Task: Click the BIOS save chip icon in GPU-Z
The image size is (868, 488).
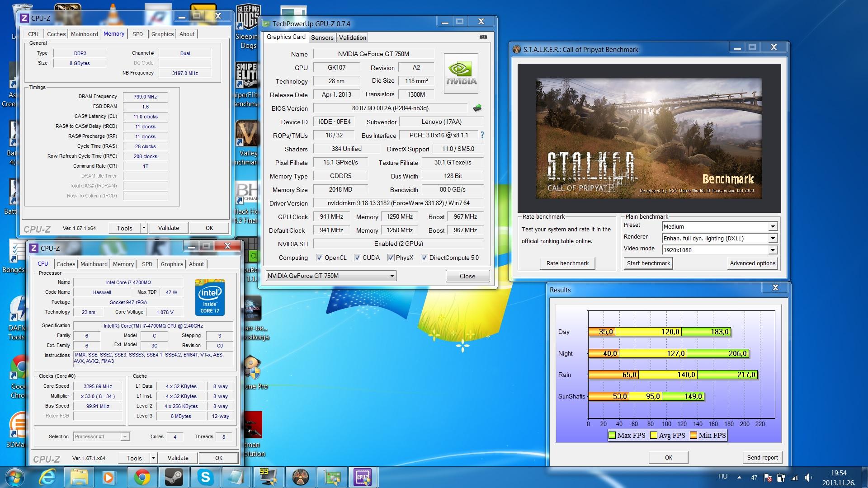Action: click(x=477, y=108)
